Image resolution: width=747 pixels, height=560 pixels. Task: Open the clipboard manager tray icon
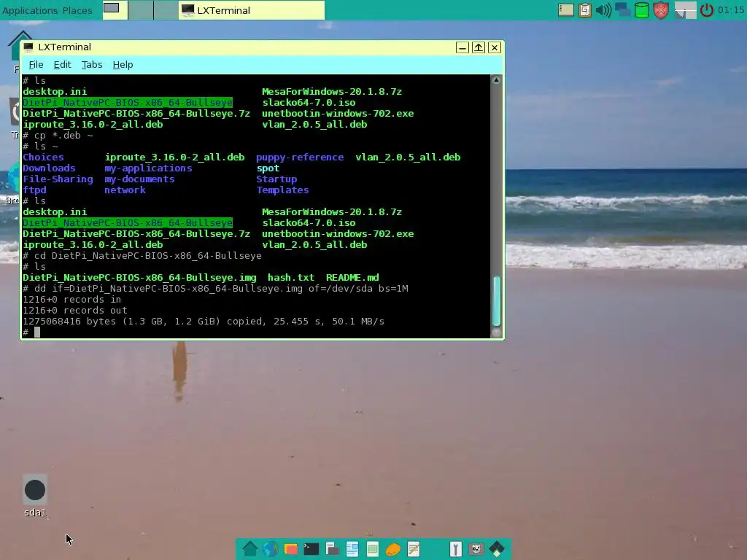coord(584,10)
